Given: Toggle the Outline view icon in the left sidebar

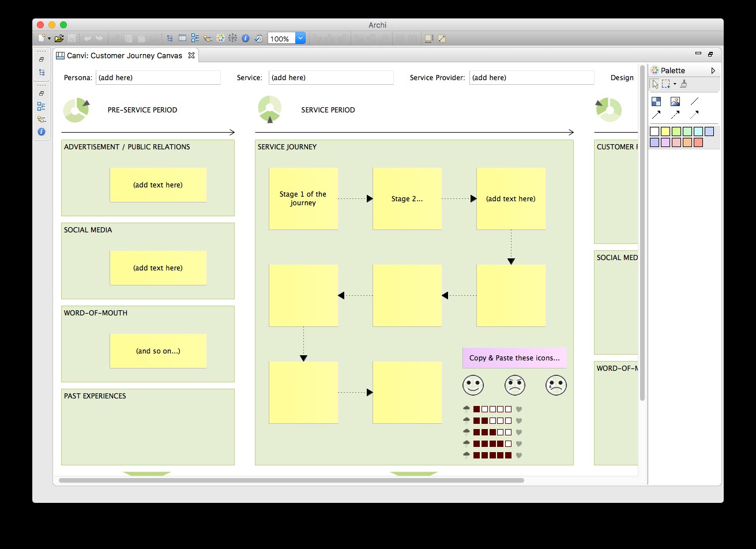Looking at the screenshot, I should pos(42,107).
